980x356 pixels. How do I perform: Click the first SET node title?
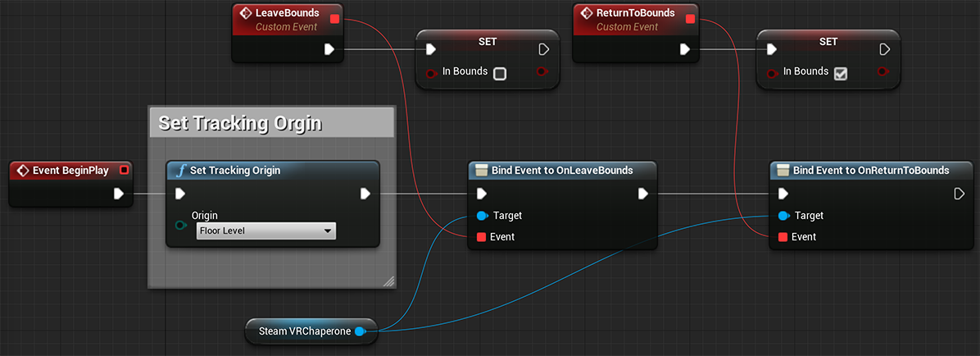pyautogui.click(x=488, y=41)
